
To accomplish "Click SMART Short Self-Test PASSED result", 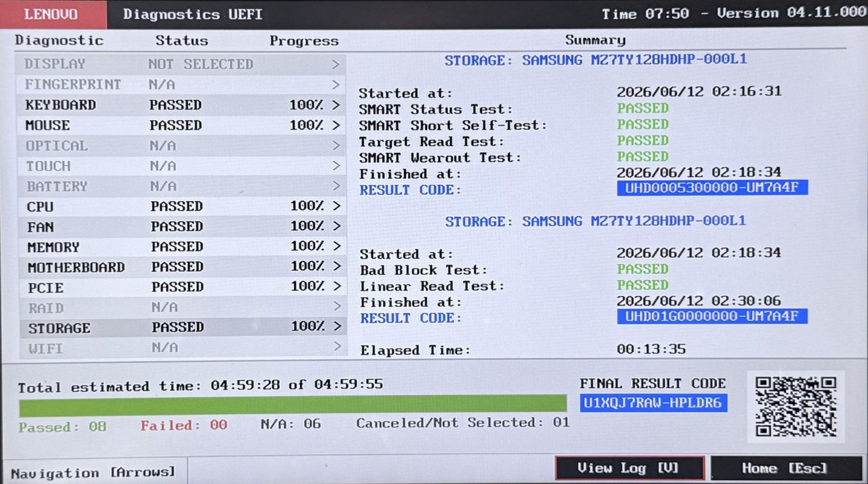I will 643,125.
